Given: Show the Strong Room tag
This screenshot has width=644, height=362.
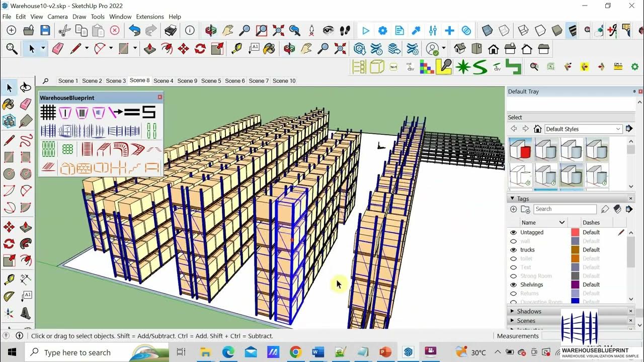Looking at the screenshot, I should tap(513, 276).
